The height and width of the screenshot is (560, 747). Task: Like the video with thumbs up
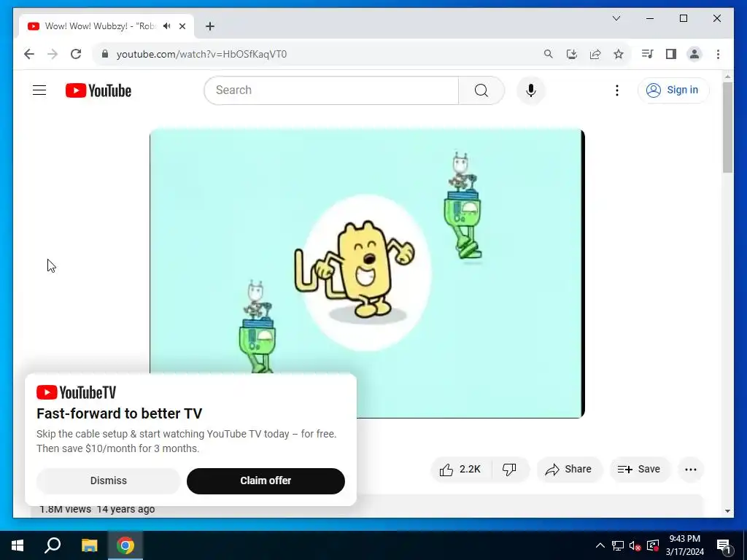[460, 470]
